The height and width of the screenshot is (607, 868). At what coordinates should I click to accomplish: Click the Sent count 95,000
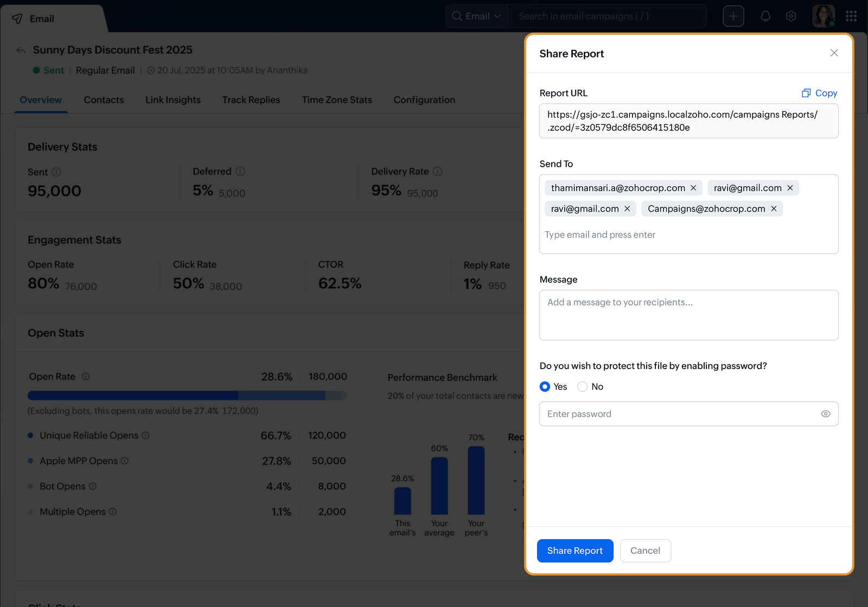(x=54, y=191)
